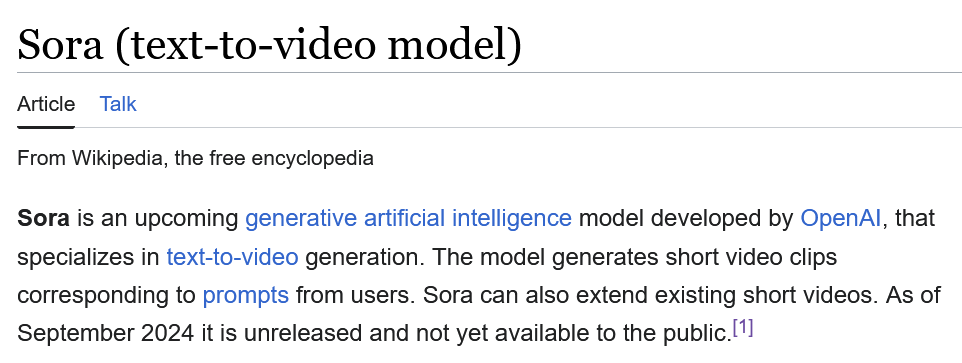Screen dimensions: 962x363
Task: Click the Sora (text-to-video model) page title
Action: [x=269, y=45]
